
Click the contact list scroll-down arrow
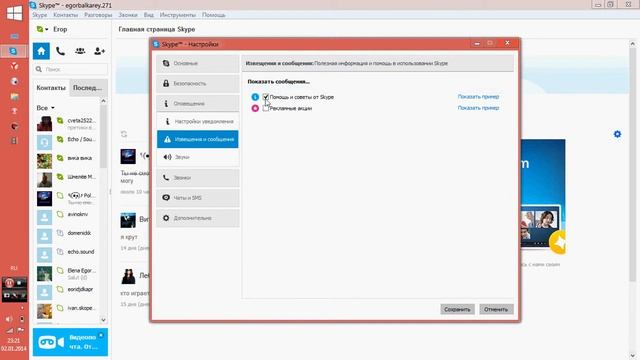pos(104,320)
